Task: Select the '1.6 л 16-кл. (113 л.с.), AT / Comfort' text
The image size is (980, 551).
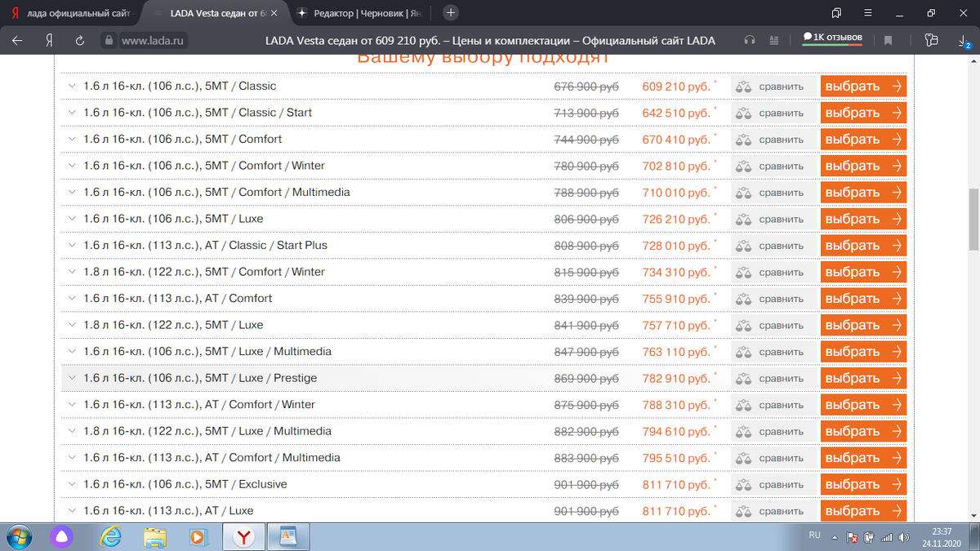Action: pos(178,298)
